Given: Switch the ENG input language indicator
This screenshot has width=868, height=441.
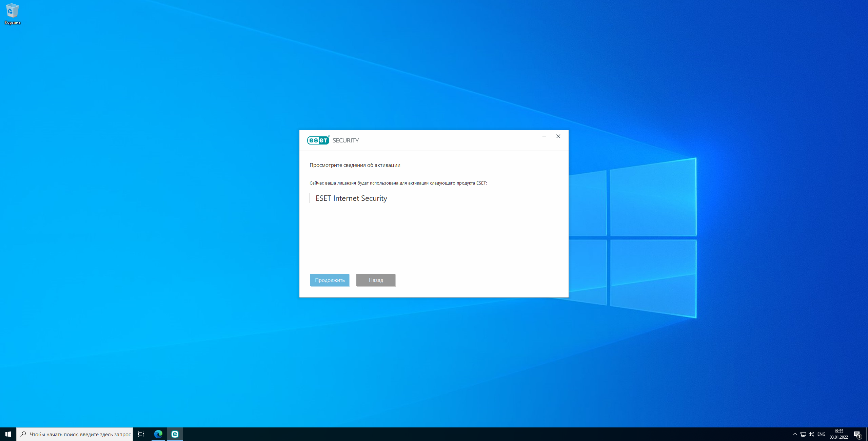Looking at the screenshot, I should [821, 434].
